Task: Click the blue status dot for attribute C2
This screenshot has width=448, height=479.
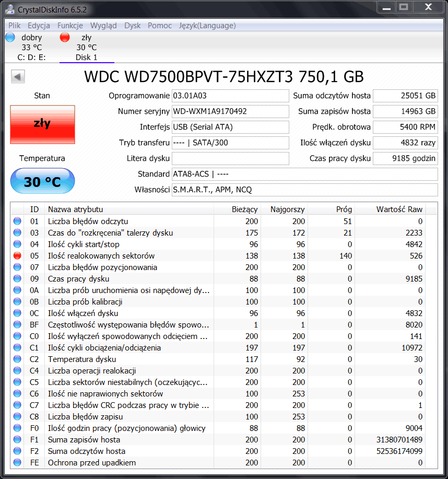Action: click(17, 359)
